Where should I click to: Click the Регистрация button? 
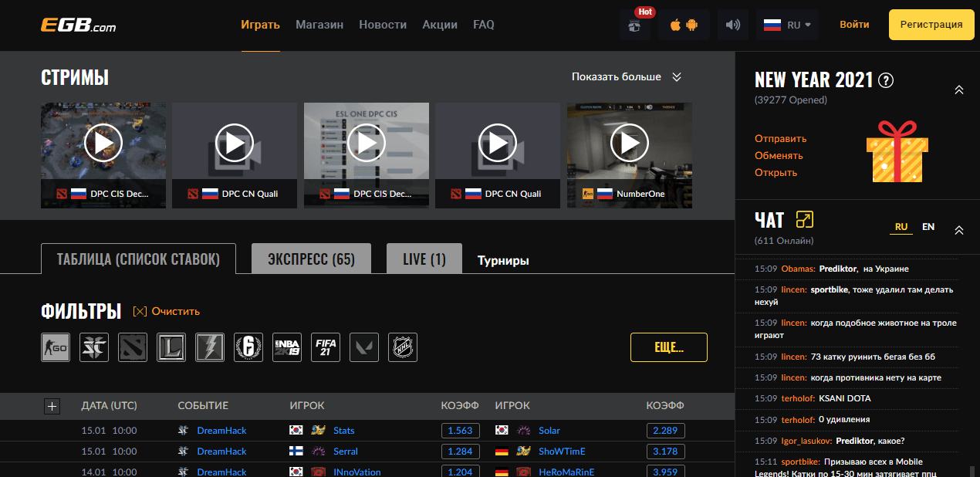click(931, 25)
